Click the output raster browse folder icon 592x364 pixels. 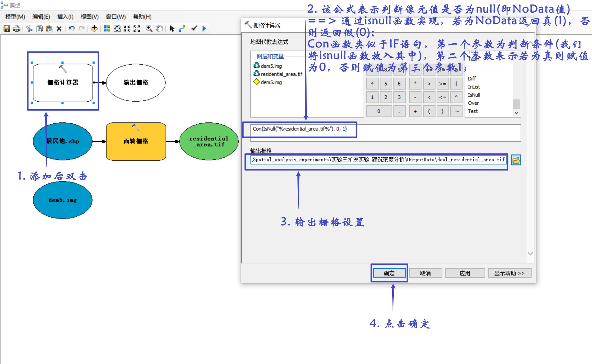[x=516, y=160]
